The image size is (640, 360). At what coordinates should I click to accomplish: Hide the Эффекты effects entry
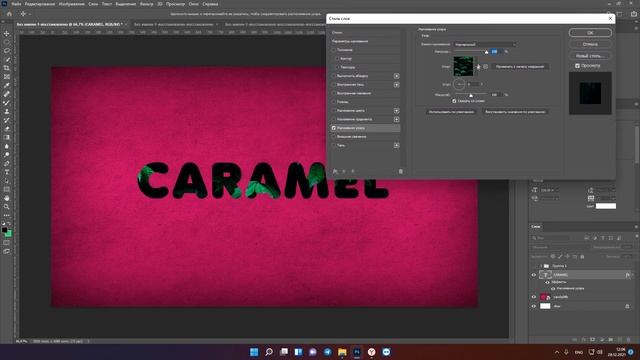coord(547,282)
